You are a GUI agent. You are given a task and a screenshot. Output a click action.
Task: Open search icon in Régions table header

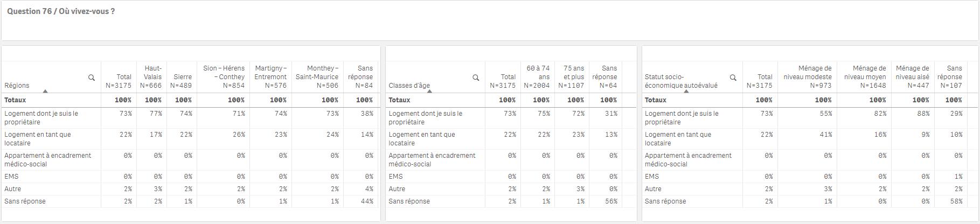(92, 78)
